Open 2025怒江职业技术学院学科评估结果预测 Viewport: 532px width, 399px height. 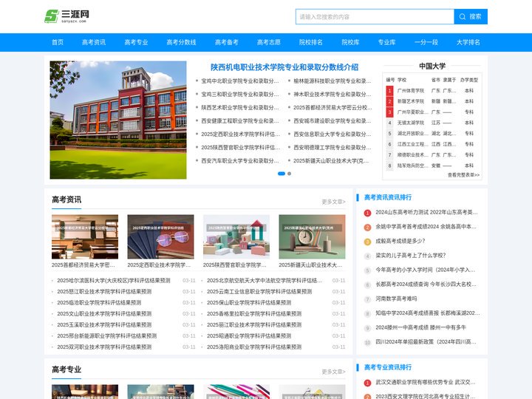[104, 292]
